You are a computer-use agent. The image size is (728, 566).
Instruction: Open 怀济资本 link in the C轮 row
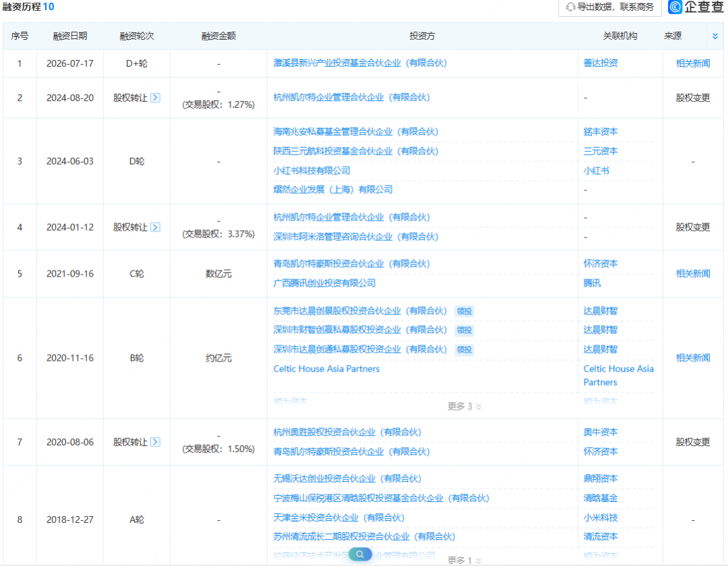601,264
